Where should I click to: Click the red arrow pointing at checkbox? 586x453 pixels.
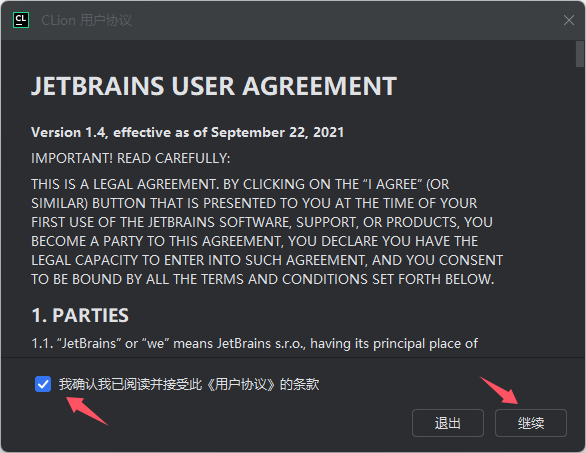coord(87,411)
